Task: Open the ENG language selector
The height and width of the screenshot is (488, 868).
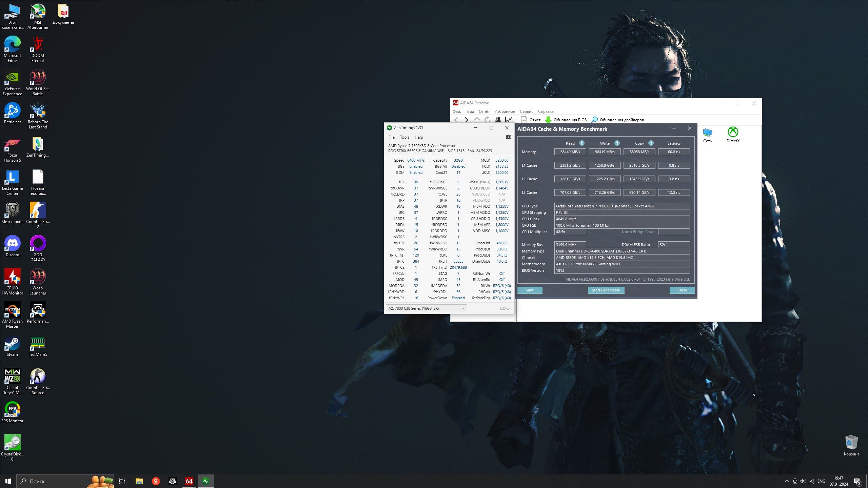Action: pos(821,481)
